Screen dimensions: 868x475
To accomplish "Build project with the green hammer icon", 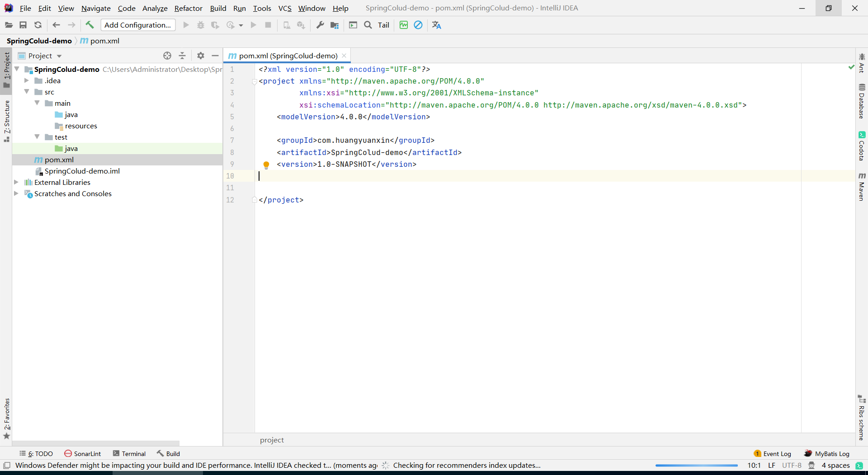I will (90, 25).
